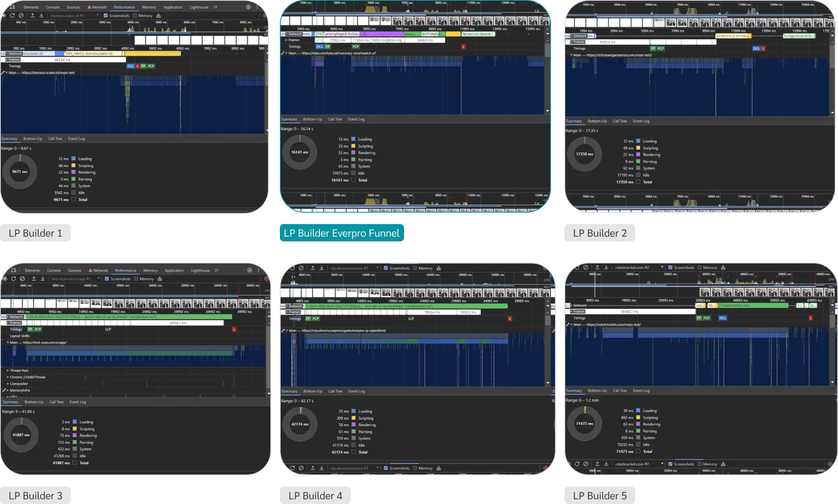The height and width of the screenshot is (504, 838).
Task: Click load profile upload icon in LP Builder 3
Action: 34,279
